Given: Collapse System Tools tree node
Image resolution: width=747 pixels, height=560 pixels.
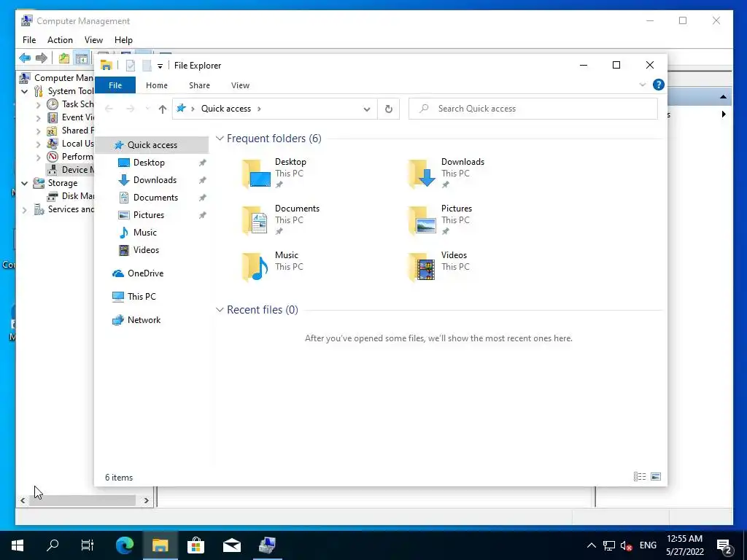Looking at the screenshot, I should coord(24,91).
